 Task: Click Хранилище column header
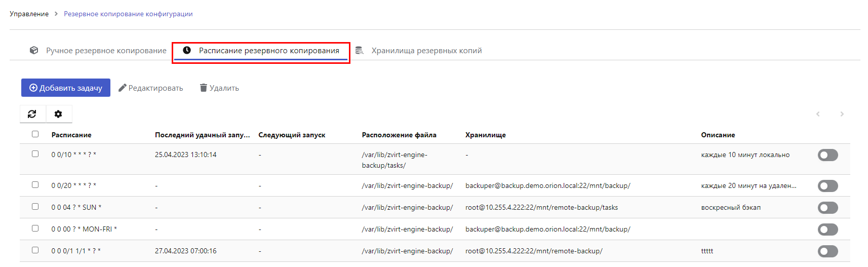[486, 135]
